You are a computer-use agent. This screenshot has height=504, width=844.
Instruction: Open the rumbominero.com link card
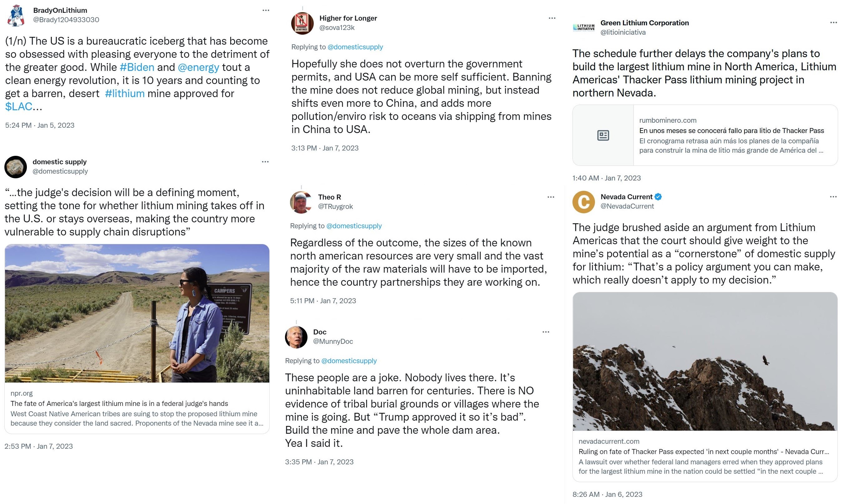705,135
